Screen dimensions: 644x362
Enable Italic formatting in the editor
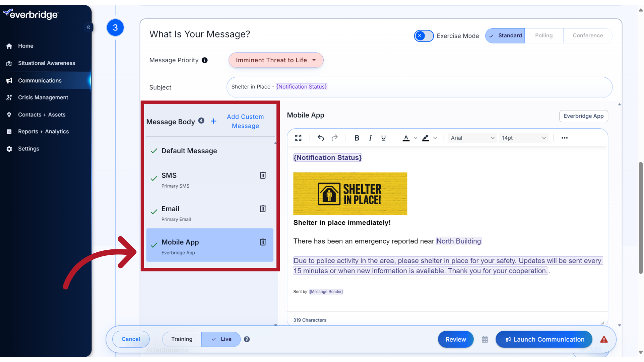tap(370, 138)
